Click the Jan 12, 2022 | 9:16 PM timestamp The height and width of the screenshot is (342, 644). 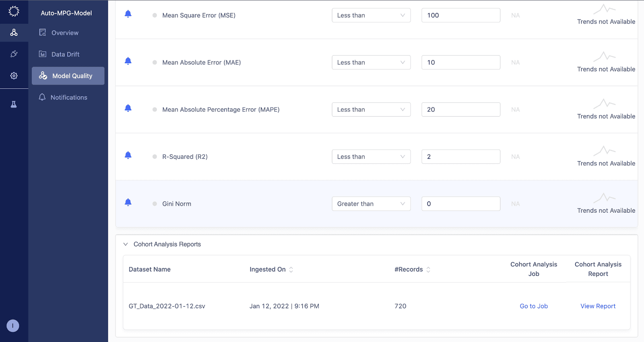coord(284,306)
